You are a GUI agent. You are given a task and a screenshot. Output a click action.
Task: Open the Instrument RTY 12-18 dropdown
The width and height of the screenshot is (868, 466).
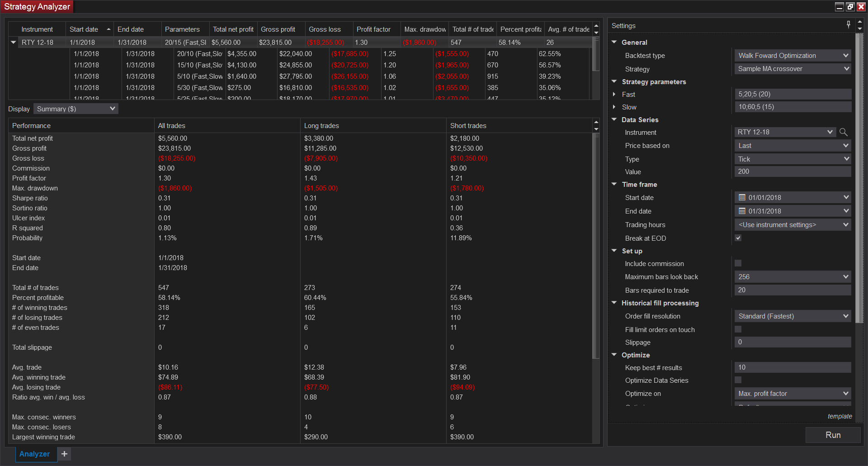(x=785, y=132)
